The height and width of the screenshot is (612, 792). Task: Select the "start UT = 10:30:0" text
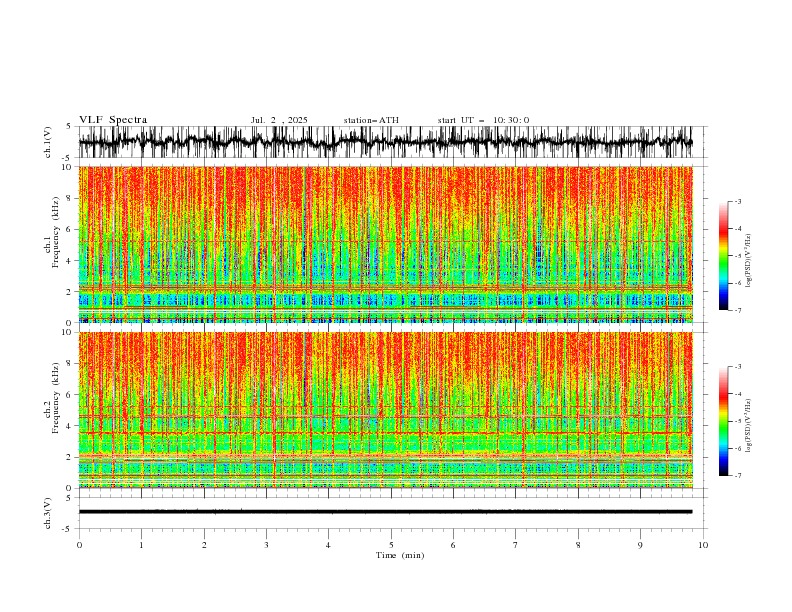pos(483,120)
